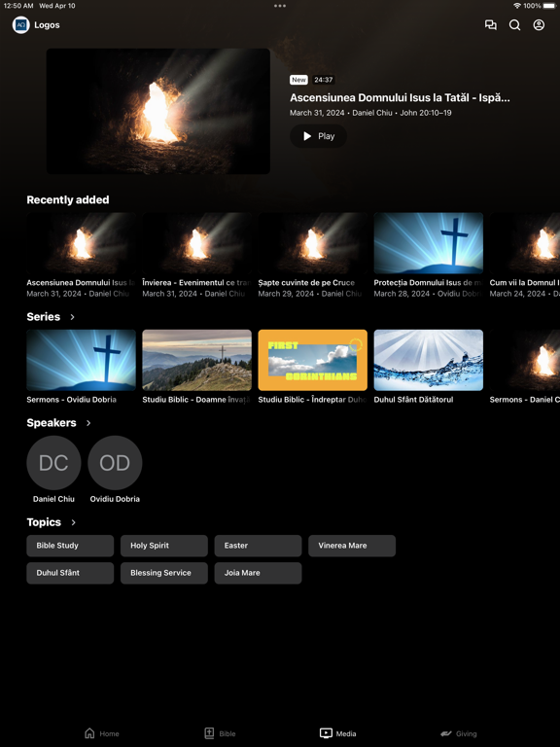
Task: Tap the featured sermon date and speaker line
Action: click(370, 113)
